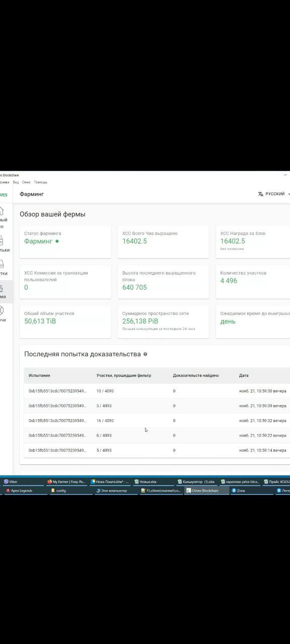290x644 pixels.
Task: Open the Окно menu
Action: 26,182
